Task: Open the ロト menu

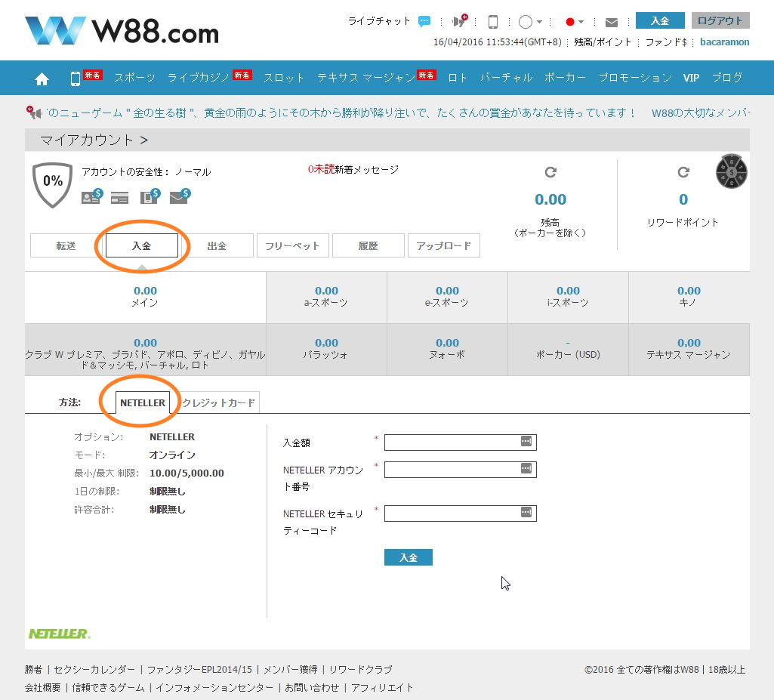Action: tap(458, 78)
